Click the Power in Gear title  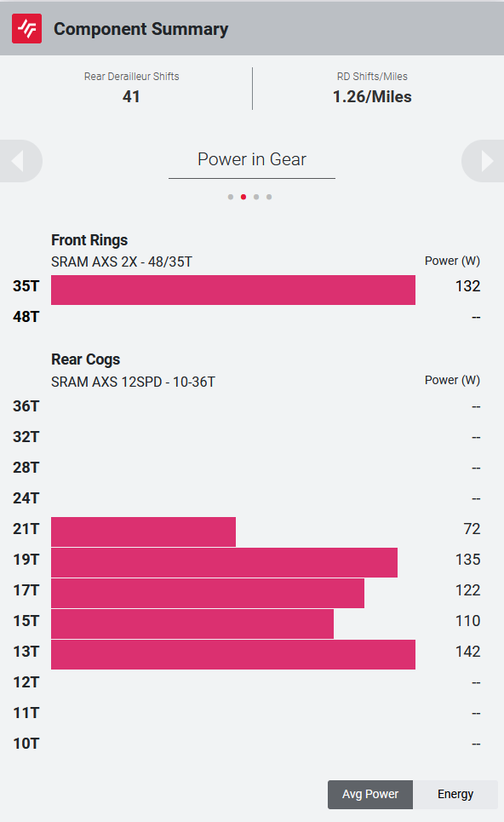tap(252, 159)
